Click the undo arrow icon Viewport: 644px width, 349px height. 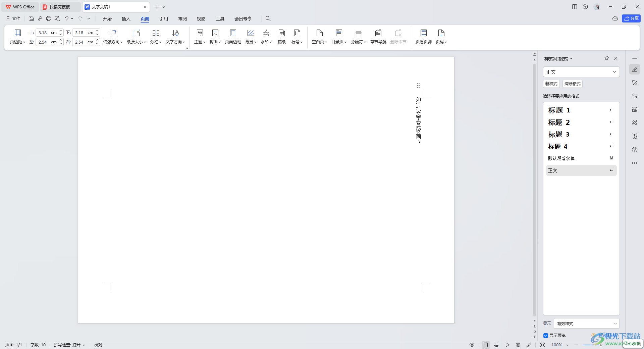[66, 18]
